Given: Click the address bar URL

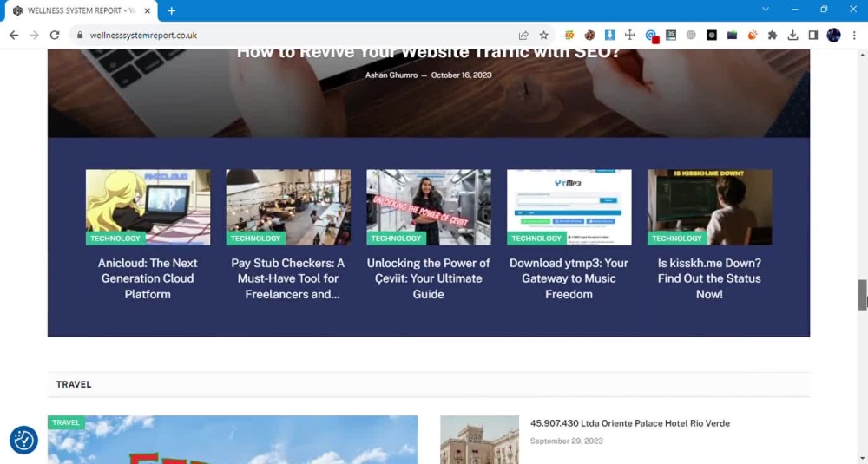Looking at the screenshot, I should [143, 35].
